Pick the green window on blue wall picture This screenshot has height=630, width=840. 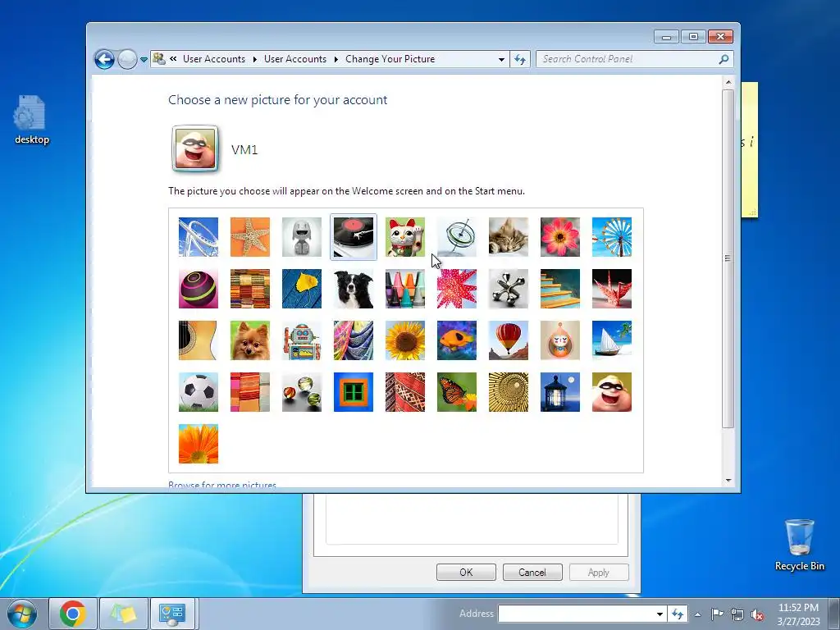[354, 392]
